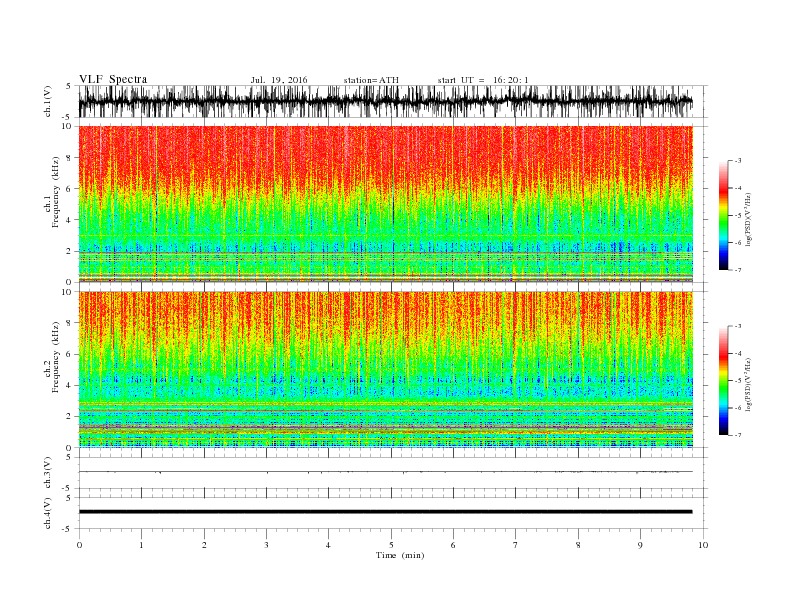This screenshot has width=792, height=612.
Task: Click the ch.1 colorbar '-3' value
Action: [737, 161]
